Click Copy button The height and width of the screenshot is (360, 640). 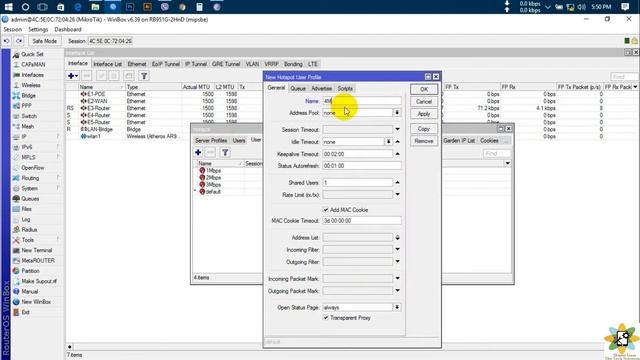[x=424, y=129]
